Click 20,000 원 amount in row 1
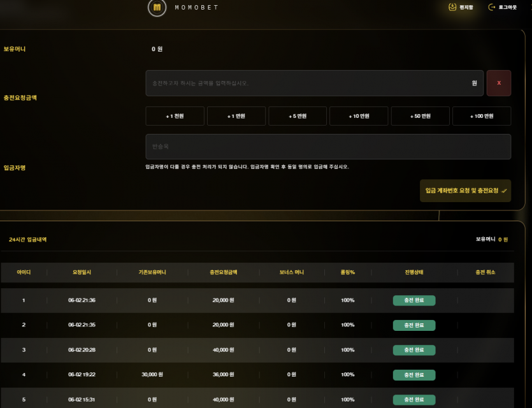Image resolution: width=532 pixels, height=408 pixels. click(223, 300)
